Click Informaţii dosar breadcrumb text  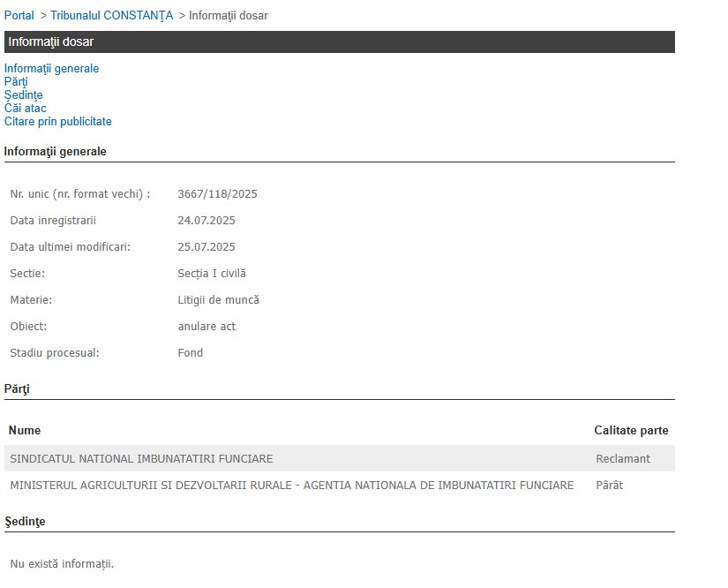(229, 15)
